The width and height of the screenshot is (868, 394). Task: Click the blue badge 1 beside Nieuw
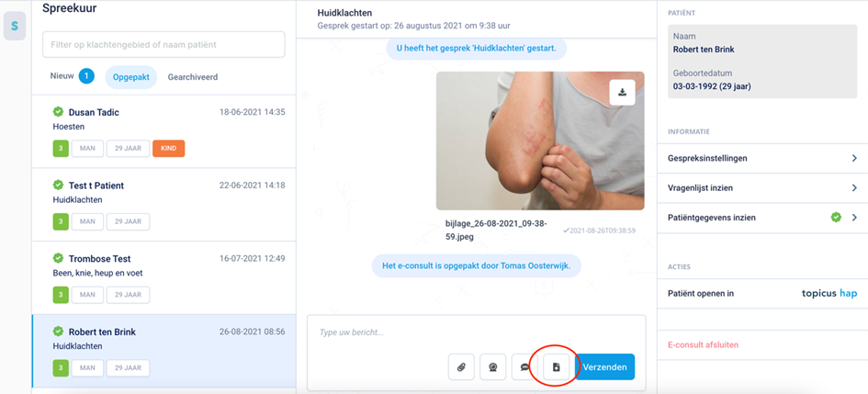[x=86, y=76]
